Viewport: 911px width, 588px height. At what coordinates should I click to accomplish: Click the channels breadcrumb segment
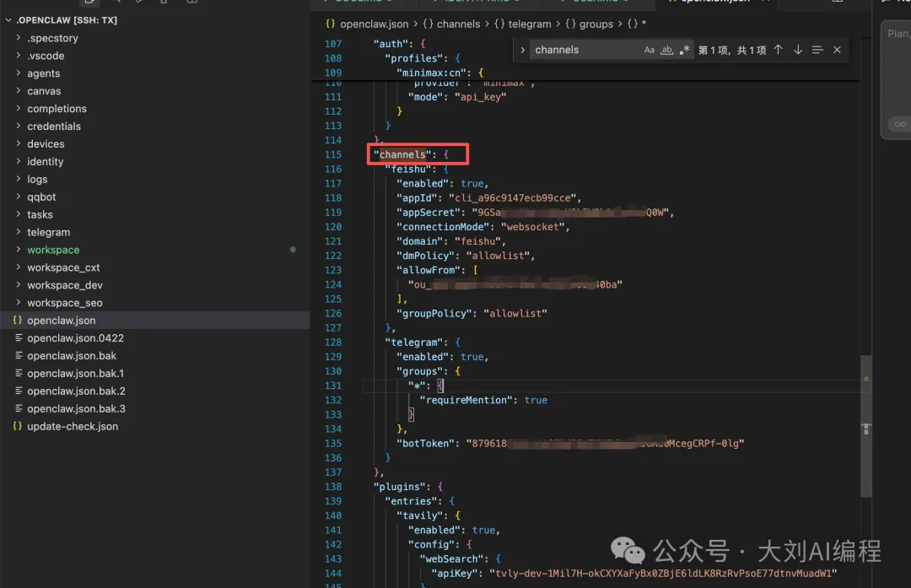(456, 24)
